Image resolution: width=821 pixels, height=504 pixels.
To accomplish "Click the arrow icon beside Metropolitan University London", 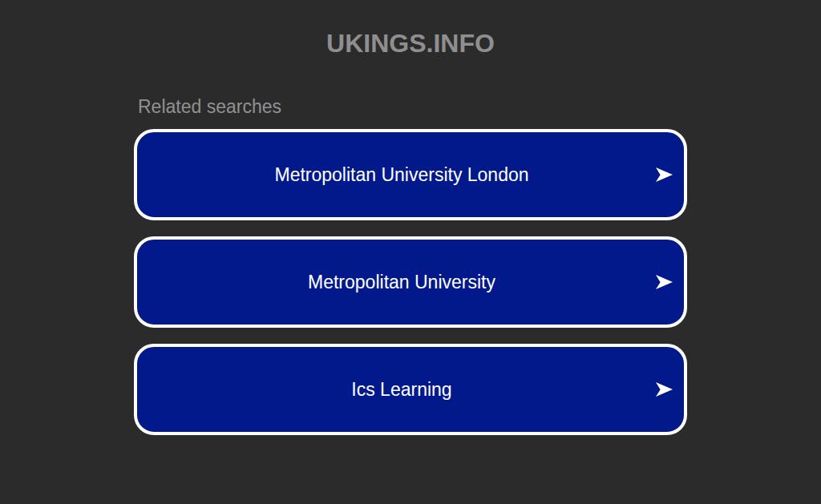I will [663, 175].
